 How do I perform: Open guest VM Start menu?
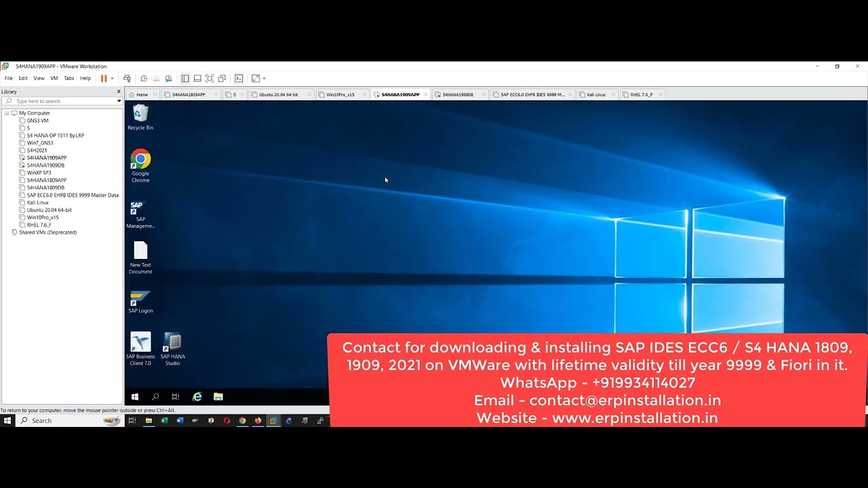135,396
